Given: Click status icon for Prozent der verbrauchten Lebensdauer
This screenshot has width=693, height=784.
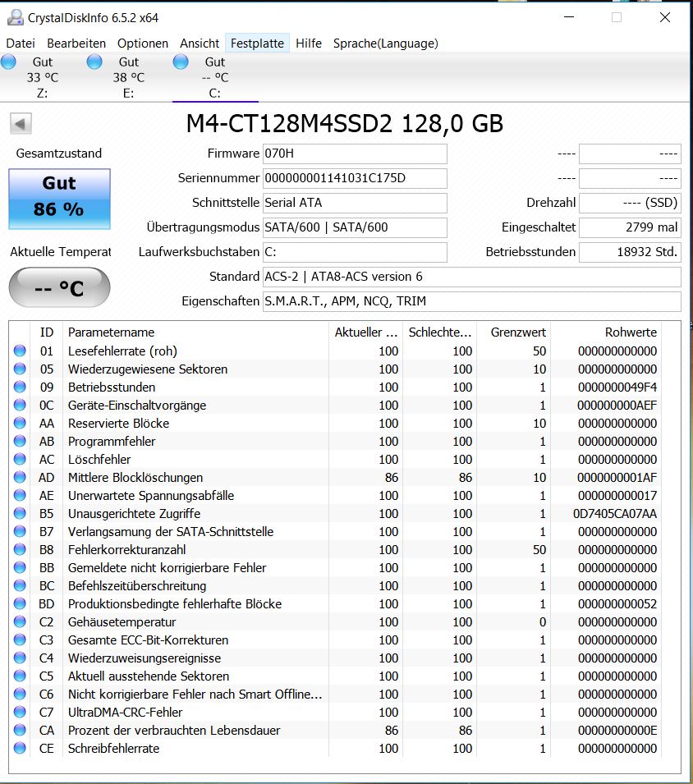Looking at the screenshot, I should [x=20, y=730].
